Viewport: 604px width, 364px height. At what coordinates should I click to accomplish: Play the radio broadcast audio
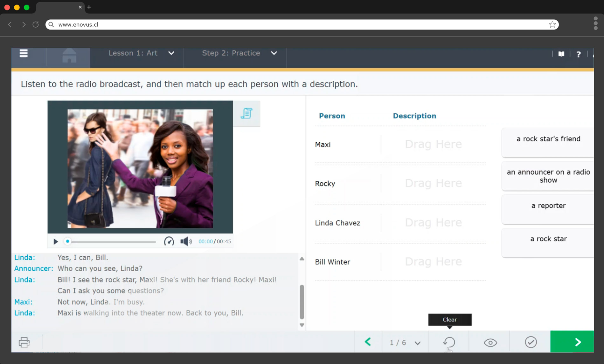click(x=56, y=242)
